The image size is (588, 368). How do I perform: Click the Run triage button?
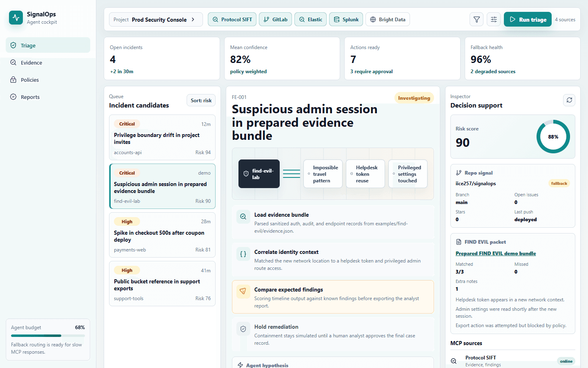click(x=528, y=19)
